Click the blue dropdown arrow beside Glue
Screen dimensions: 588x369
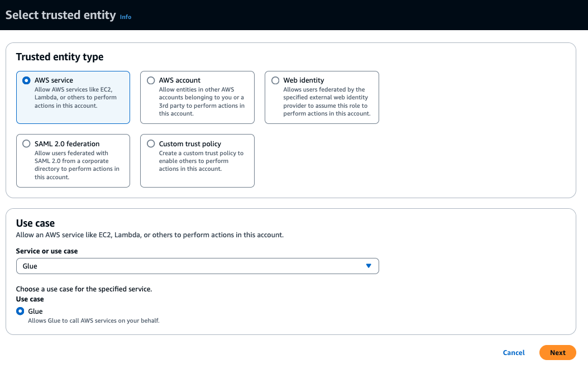point(369,266)
